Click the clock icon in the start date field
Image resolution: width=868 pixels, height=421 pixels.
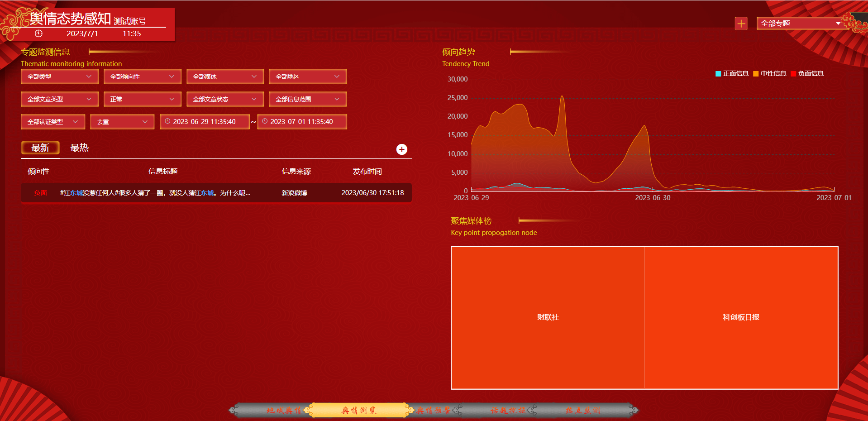[167, 121]
